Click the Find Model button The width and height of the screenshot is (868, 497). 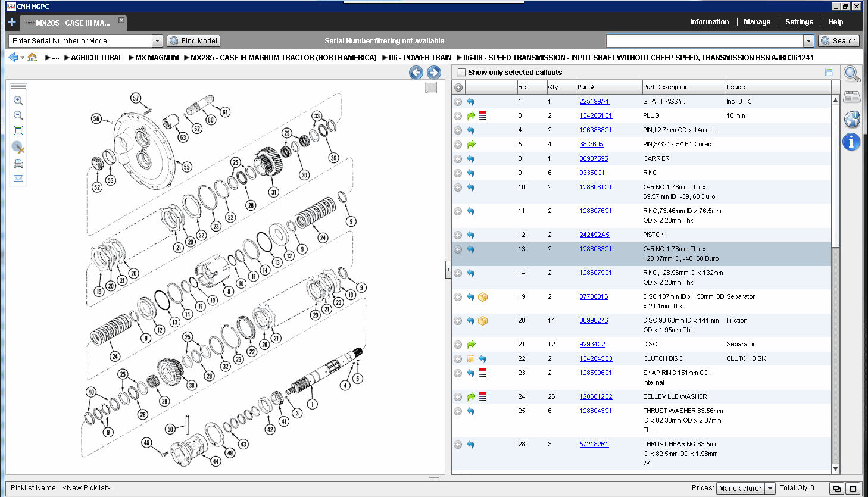click(x=193, y=40)
